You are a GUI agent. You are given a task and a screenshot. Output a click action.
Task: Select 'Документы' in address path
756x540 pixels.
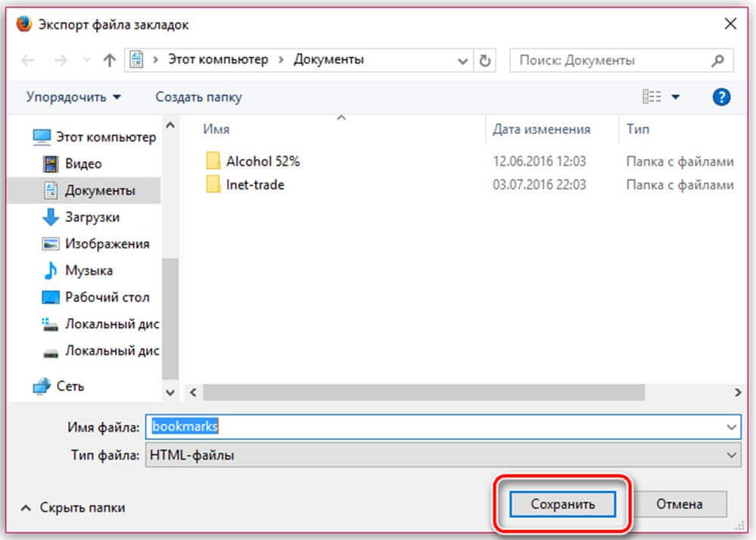coord(329,59)
